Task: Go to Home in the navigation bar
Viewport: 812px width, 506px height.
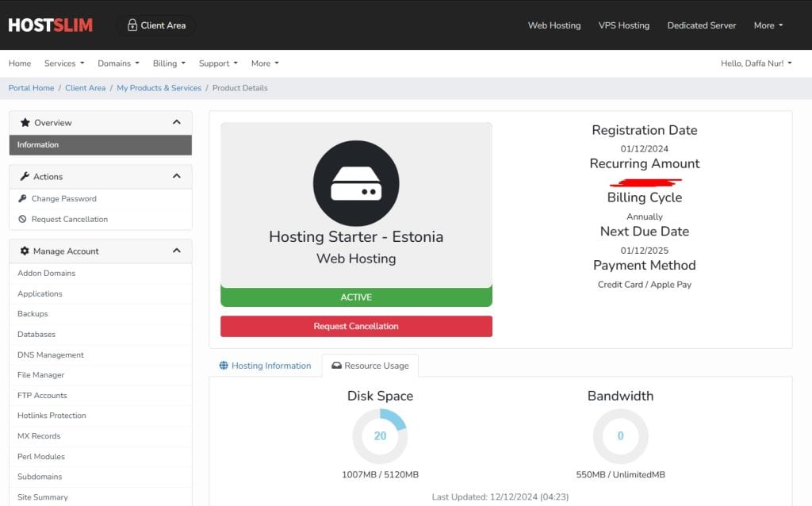Action: click(x=20, y=63)
